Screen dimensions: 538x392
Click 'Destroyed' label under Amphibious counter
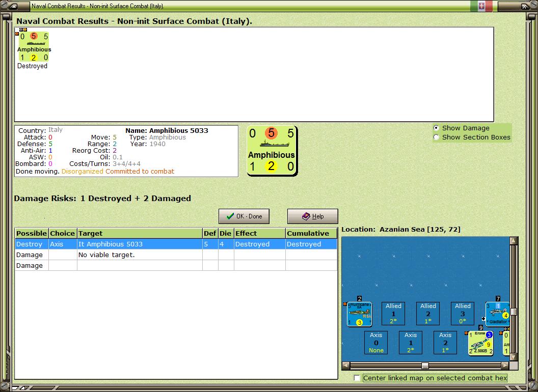pyautogui.click(x=32, y=66)
